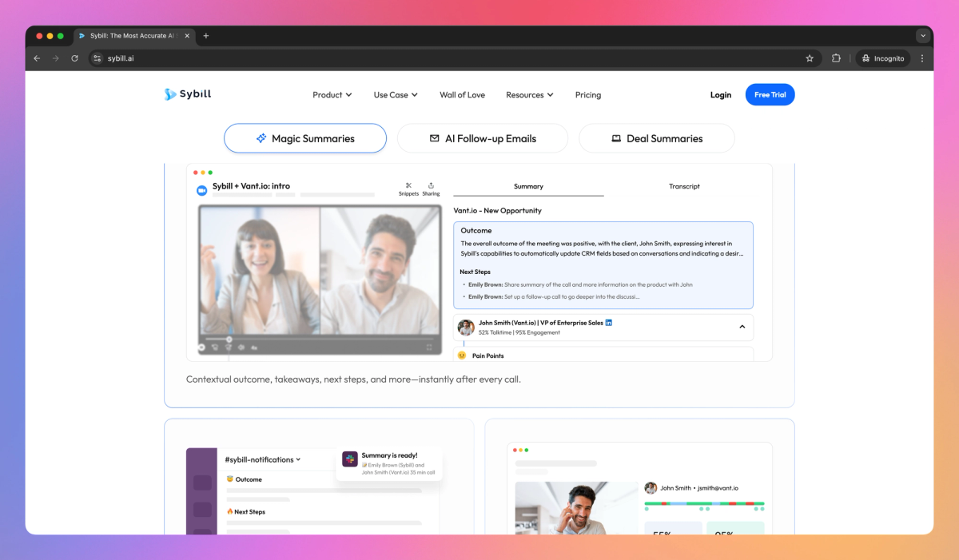The height and width of the screenshot is (560, 959).
Task: Open the Product dropdown menu
Action: click(332, 95)
